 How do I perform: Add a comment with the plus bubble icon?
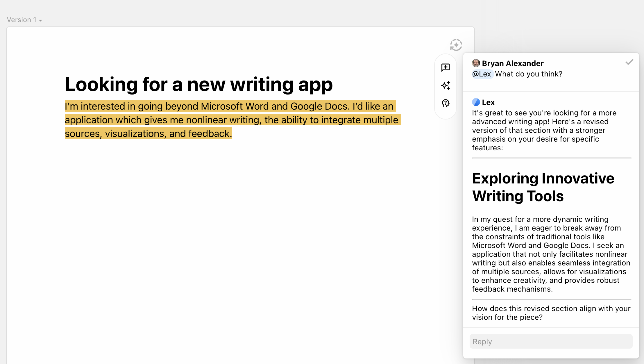(446, 67)
